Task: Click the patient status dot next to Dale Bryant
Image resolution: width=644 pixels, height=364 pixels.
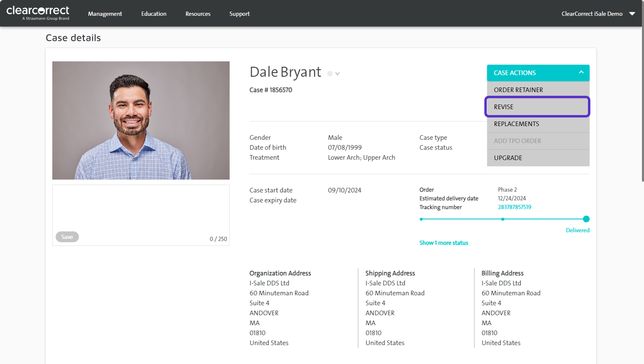Action: [x=330, y=74]
